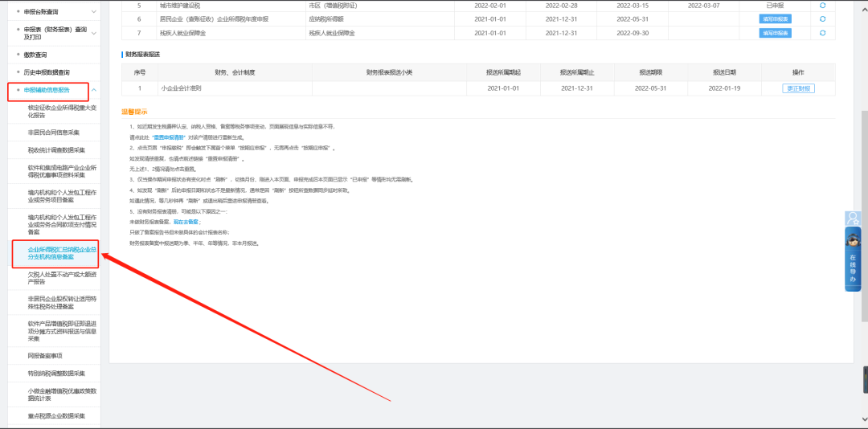Select 境内机构和个人发包工程作业或劳务项目备案
Viewport: 868px width, 429px height.
click(62, 196)
